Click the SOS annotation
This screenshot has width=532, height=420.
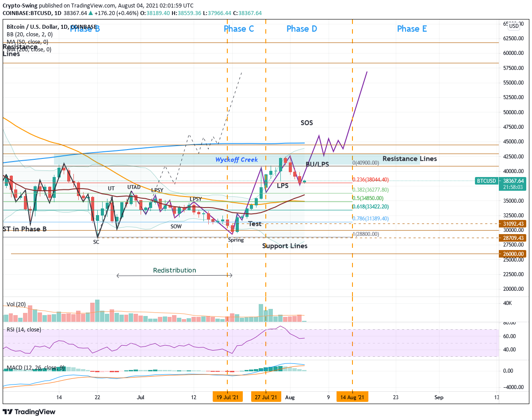pyautogui.click(x=307, y=123)
